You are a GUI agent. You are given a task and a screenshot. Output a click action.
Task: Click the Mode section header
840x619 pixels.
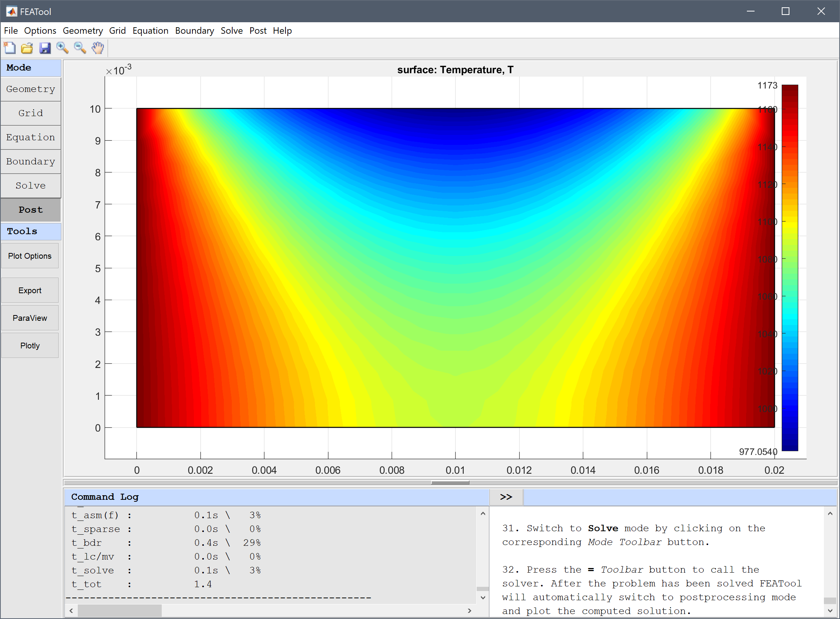click(x=31, y=67)
